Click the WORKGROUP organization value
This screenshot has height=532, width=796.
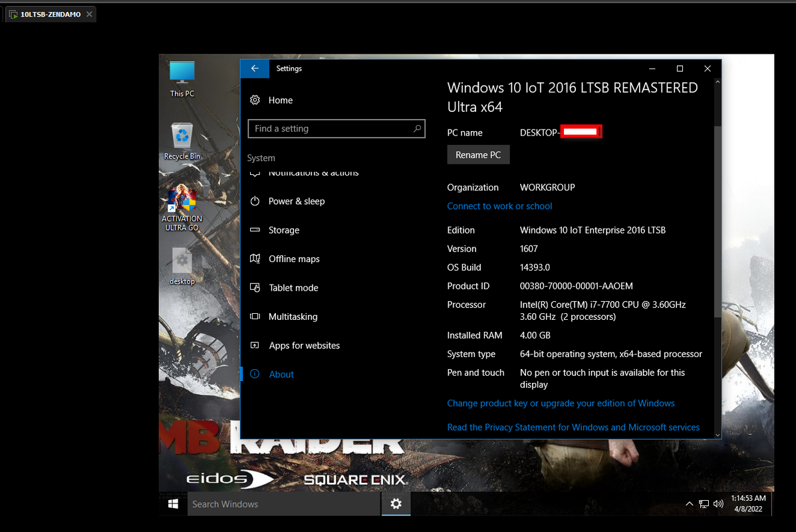[547, 188]
